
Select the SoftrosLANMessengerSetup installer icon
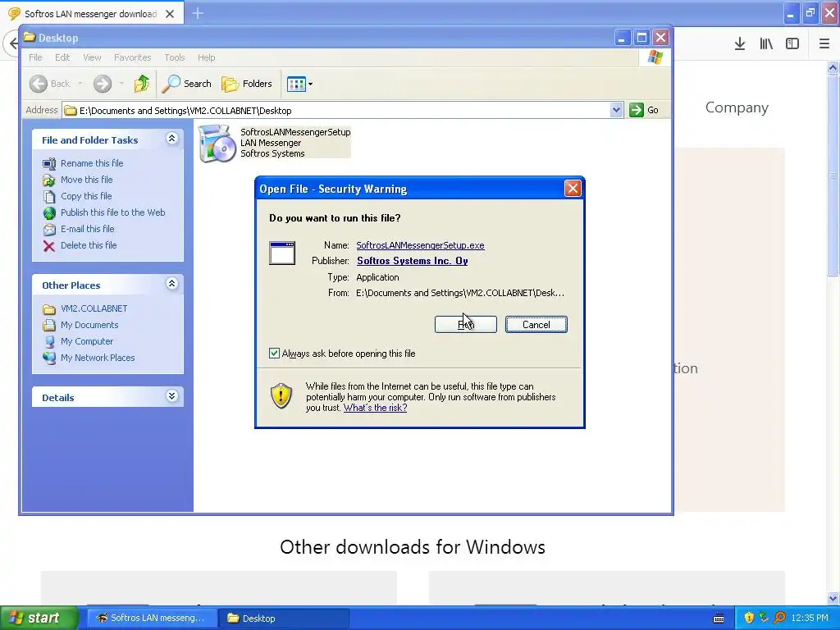point(217,143)
